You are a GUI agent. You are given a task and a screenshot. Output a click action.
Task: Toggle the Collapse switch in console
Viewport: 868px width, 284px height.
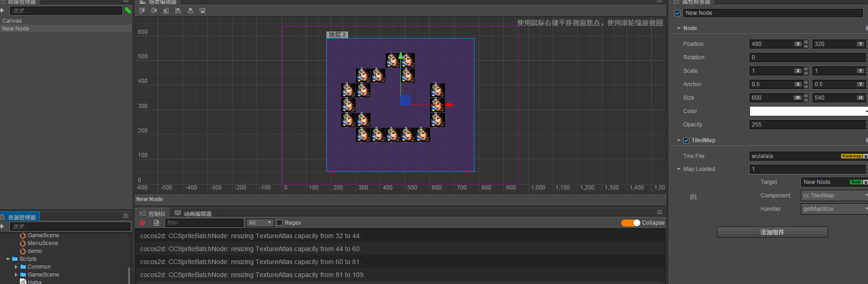pyautogui.click(x=631, y=223)
